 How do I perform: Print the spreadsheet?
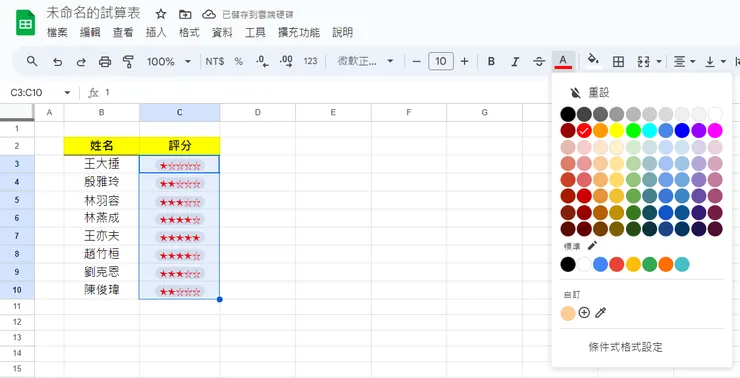105,61
